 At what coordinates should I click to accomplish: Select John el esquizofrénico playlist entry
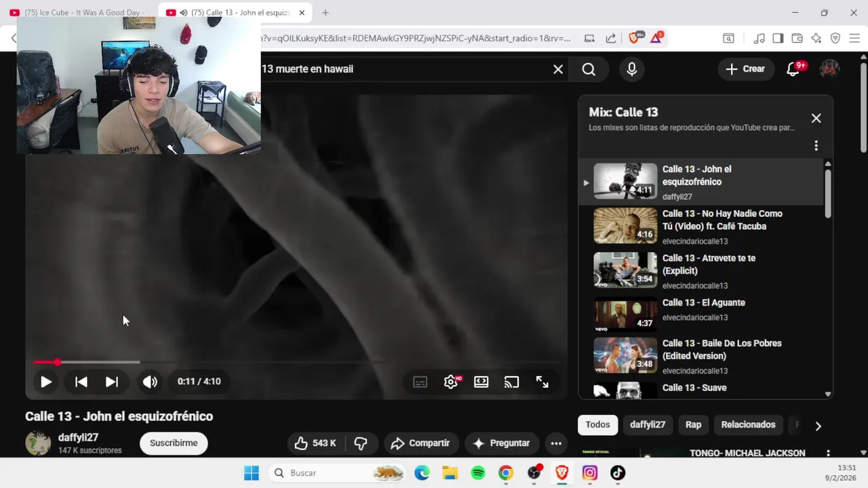[x=701, y=182]
